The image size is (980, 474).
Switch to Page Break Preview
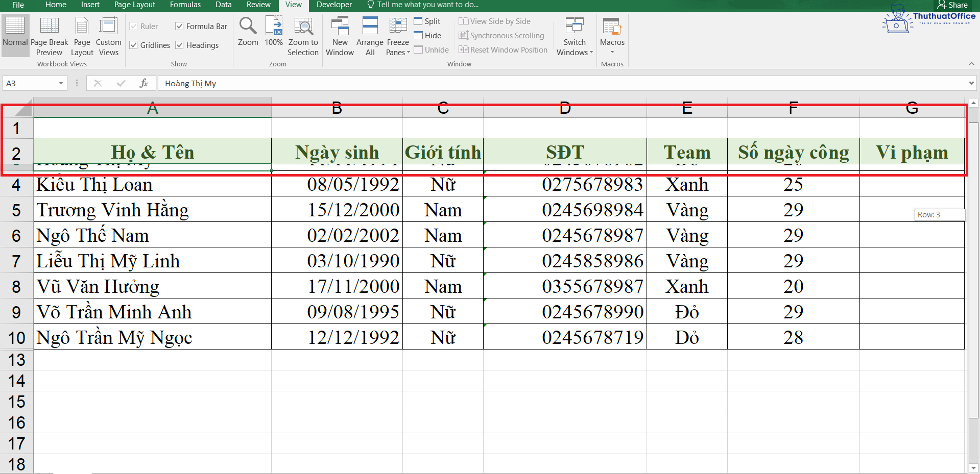tap(49, 35)
